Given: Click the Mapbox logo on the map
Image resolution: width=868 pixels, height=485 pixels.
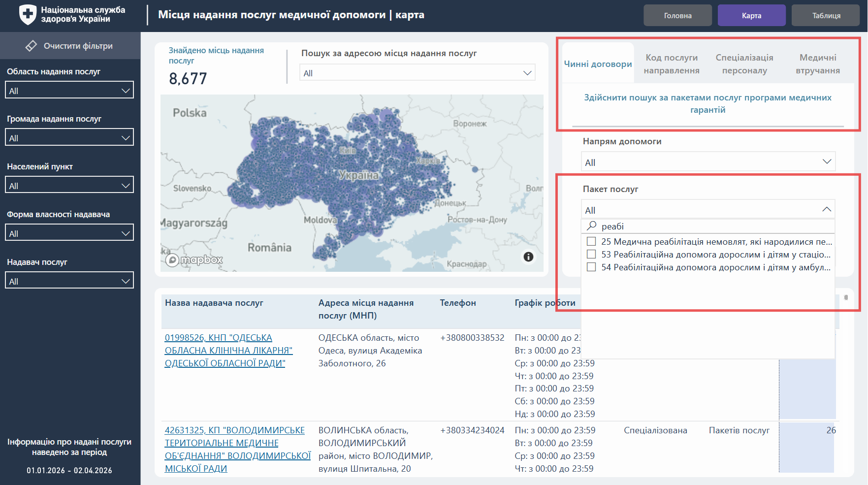Looking at the screenshot, I should pyautogui.click(x=194, y=259).
